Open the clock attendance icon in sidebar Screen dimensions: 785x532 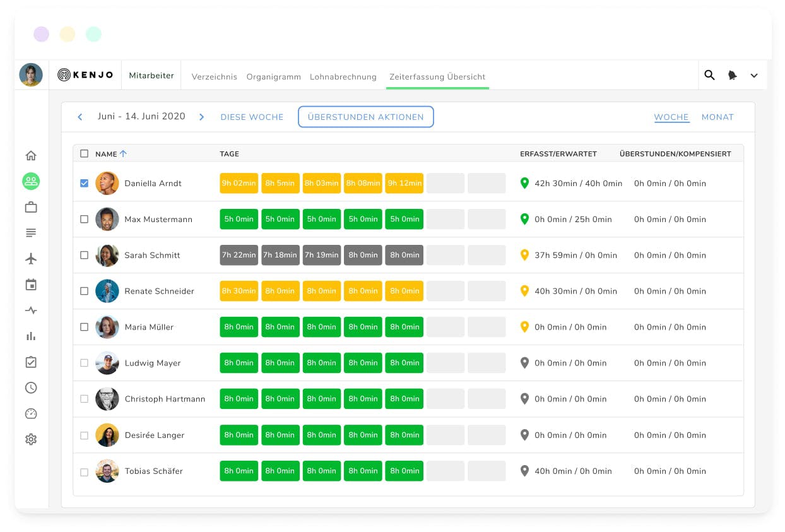point(31,388)
